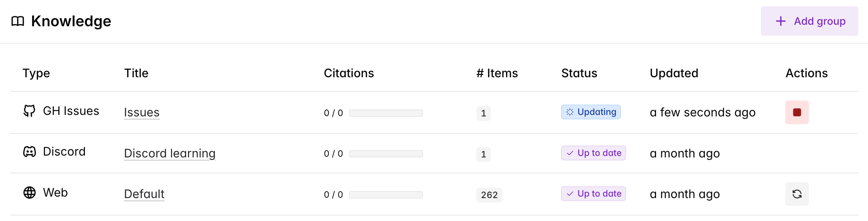This screenshot has height=221, width=868.
Task: Click the Discord icon in the type column
Action: click(x=30, y=152)
